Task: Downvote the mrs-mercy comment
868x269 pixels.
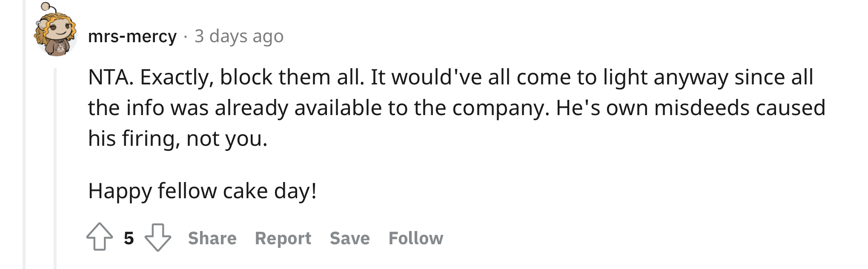Action: (x=158, y=237)
